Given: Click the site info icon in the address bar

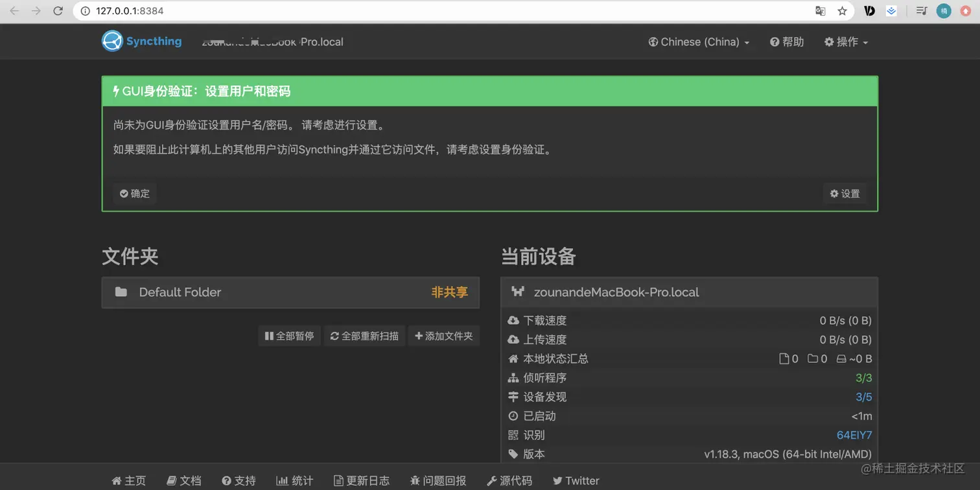Looking at the screenshot, I should [85, 11].
